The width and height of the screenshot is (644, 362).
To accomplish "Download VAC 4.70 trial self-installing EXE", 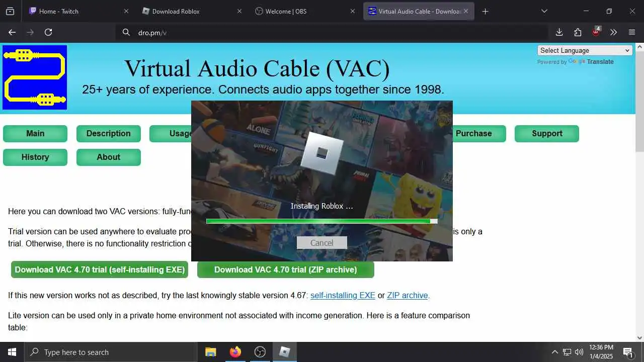I will [x=100, y=269].
